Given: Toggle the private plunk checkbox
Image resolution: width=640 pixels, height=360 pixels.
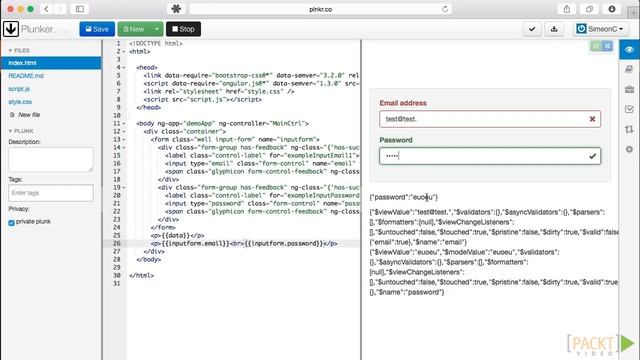Looking at the screenshot, I should tap(11, 222).
